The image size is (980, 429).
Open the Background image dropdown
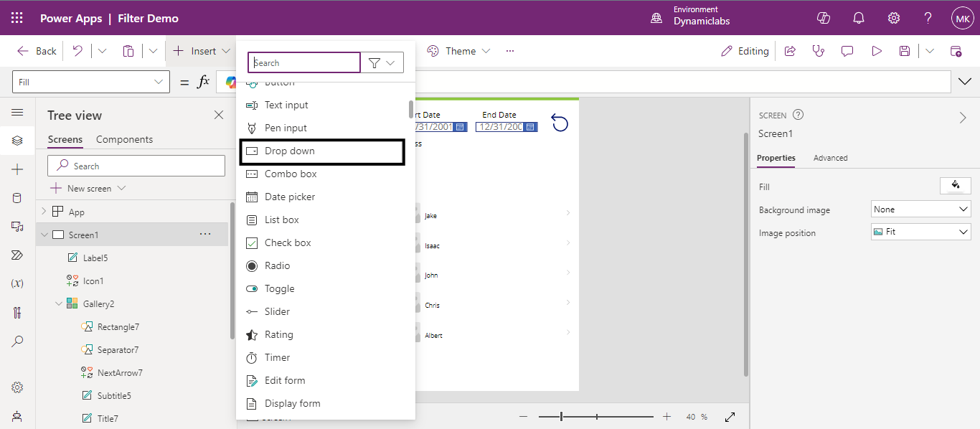tap(920, 209)
